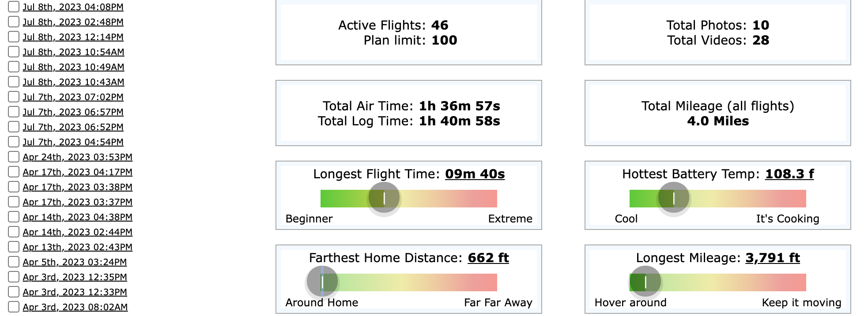Open the Jul 8th, 2023 12:14PM flight log
This screenshot has width=868, height=316.
tap(73, 37)
